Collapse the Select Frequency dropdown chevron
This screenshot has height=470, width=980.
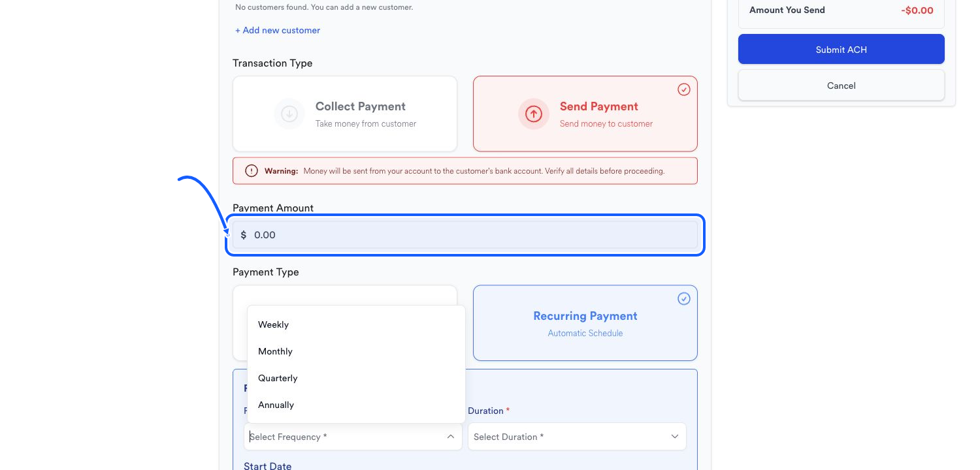(451, 437)
